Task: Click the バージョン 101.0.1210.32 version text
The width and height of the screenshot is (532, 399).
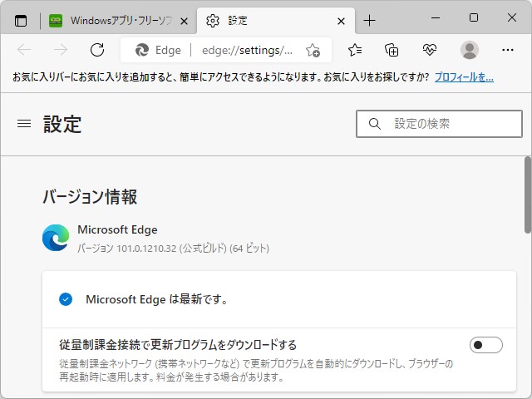Action: pyautogui.click(x=173, y=249)
